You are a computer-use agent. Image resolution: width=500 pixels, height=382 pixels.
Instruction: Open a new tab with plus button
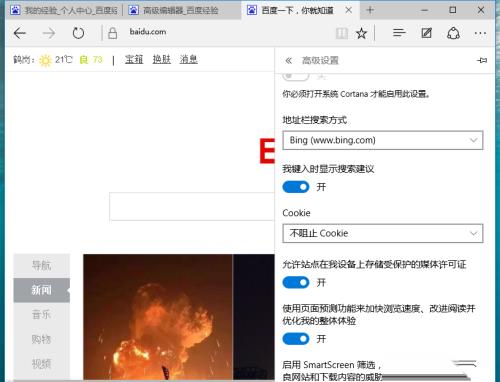click(370, 10)
